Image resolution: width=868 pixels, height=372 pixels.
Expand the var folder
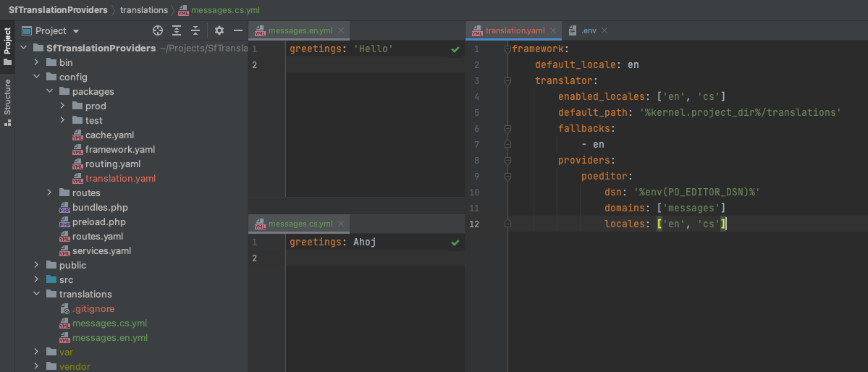click(x=36, y=352)
